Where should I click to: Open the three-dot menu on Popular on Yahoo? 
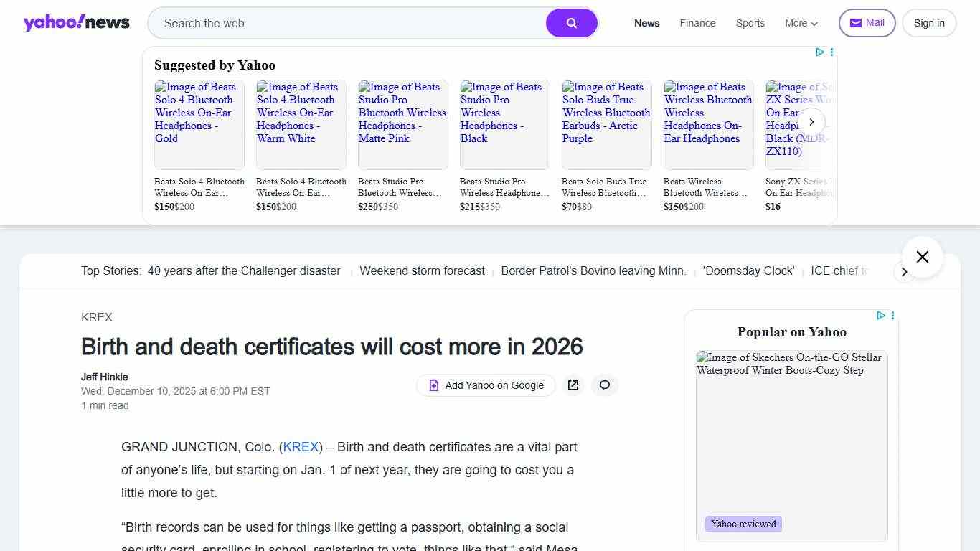click(892, 315)
